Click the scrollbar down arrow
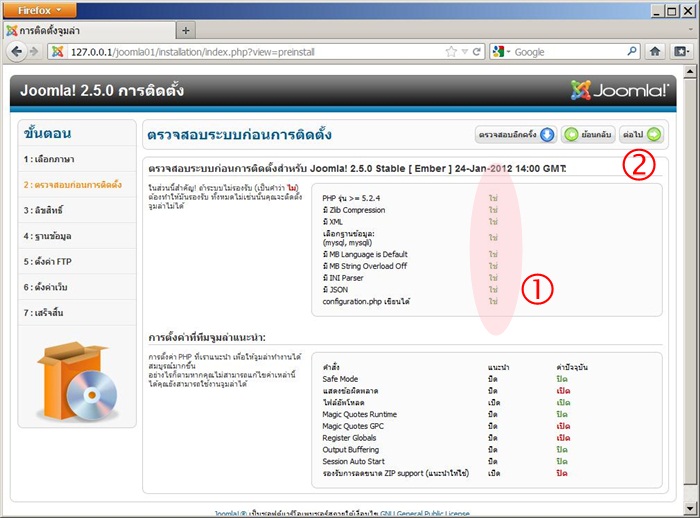Screen dimensions: 700x518 coord(690,507)
